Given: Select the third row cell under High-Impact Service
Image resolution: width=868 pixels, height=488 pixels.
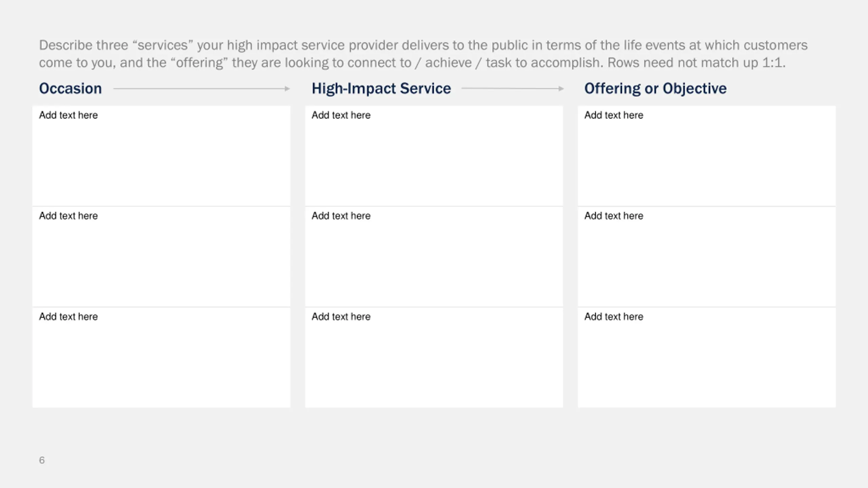Looking at the screenshot, I should [434, 357].
